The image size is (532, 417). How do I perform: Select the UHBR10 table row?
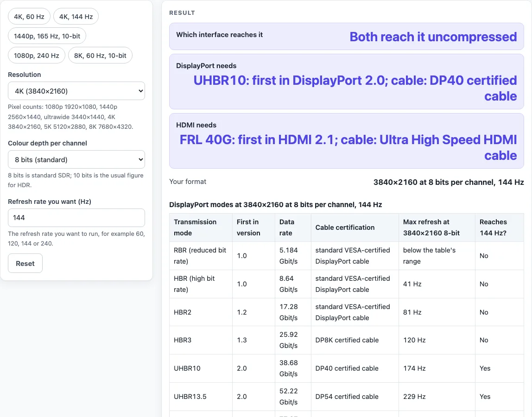pos(347,368)
